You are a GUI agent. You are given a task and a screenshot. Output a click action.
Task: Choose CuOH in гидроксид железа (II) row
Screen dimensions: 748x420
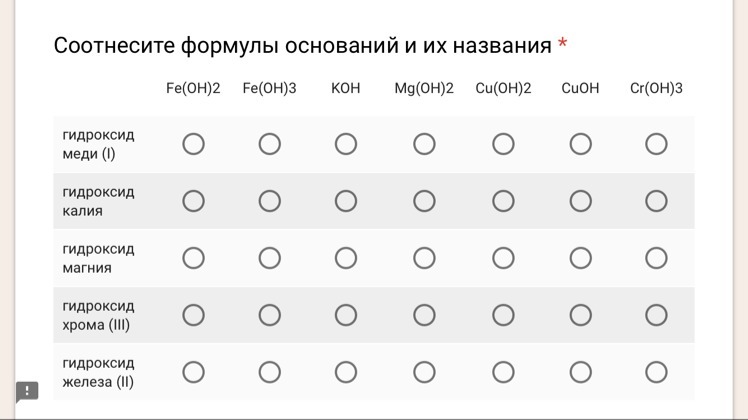580,372
